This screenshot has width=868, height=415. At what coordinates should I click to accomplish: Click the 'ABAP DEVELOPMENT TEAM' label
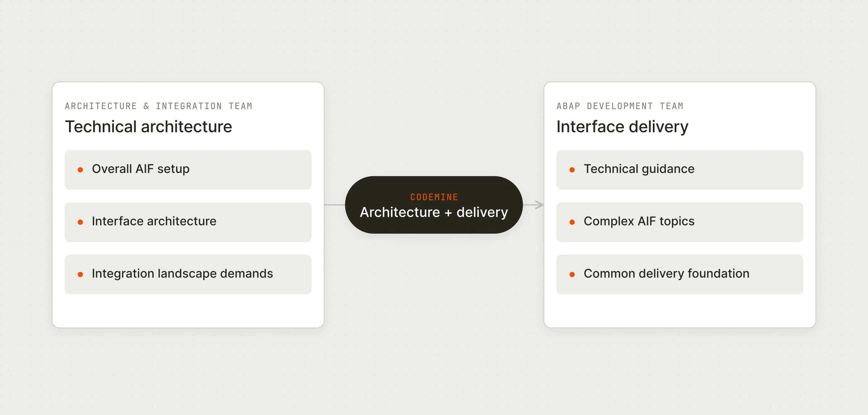(620, 106)
